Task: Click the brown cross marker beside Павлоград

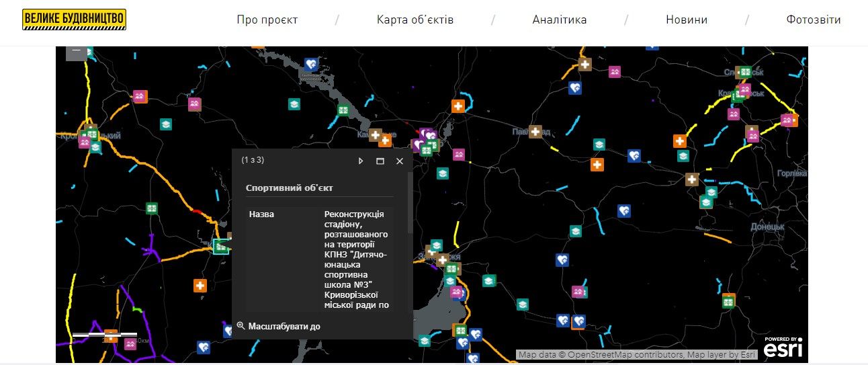Action: click(x=535, y=132)
